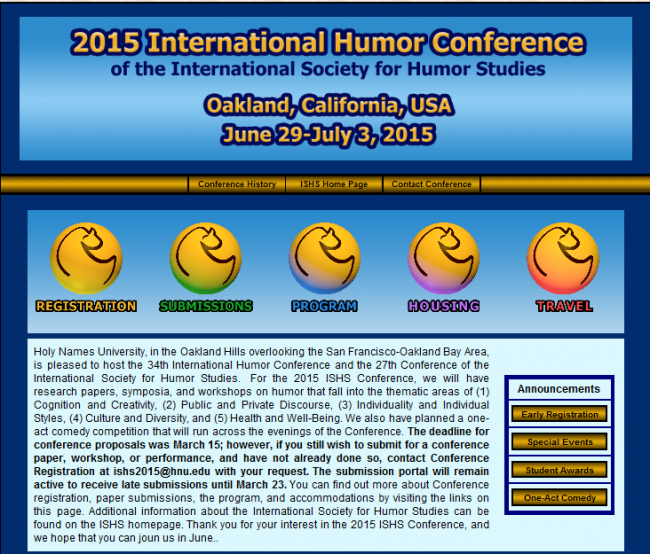Select Contact Conference in navigation bar
Viewport: 650px width, 554px height.
tap(431, 184)
